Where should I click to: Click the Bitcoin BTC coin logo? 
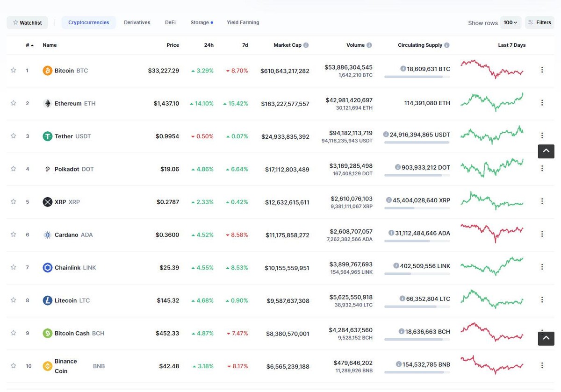[x=47, y=70]
